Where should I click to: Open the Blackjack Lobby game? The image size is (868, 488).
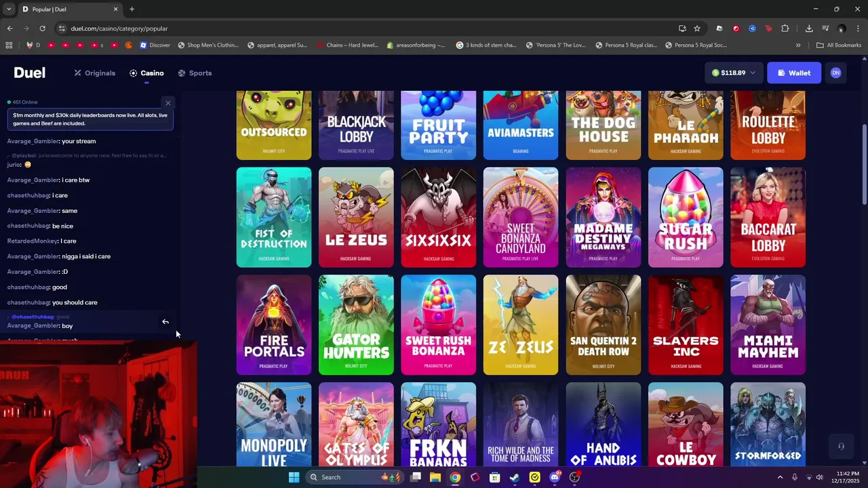[356, 125]
